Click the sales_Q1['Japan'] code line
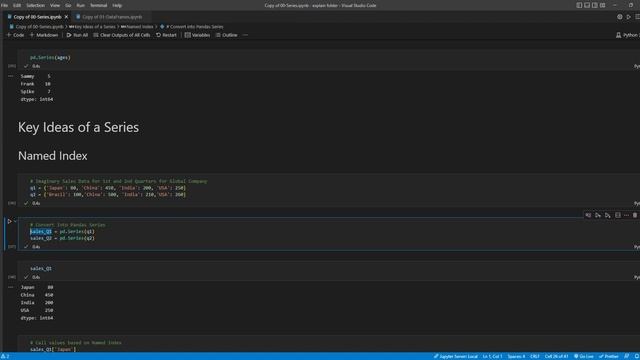 [53, 349]
